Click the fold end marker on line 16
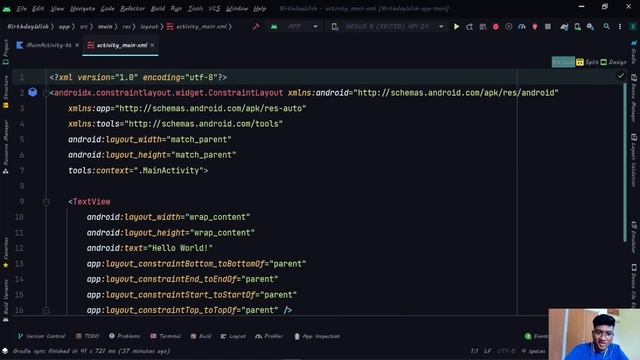This screenshot has width=640, height=360. (x=46, y=310)
